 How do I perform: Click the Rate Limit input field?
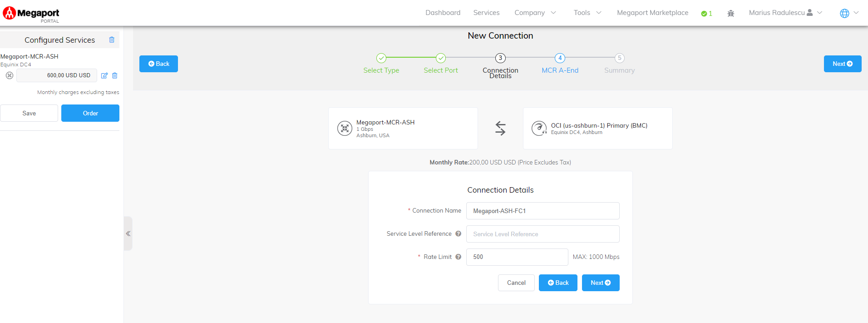tap(517, 257)
